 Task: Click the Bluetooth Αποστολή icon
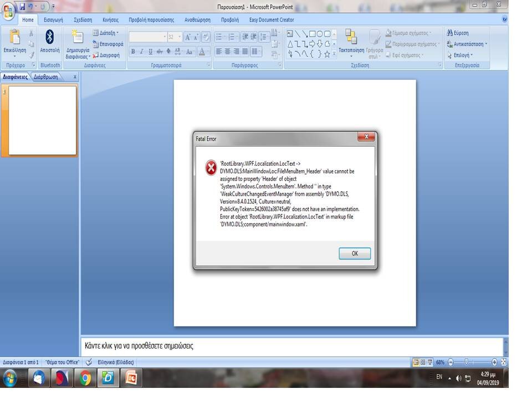pos(49,37)
